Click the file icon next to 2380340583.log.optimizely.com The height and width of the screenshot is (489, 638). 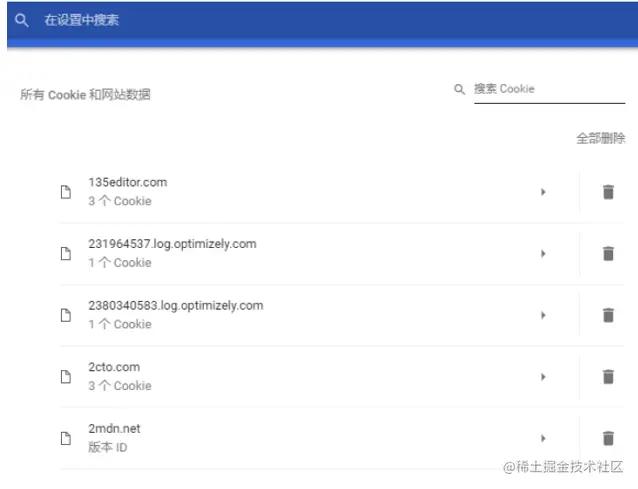pos(66,315)
